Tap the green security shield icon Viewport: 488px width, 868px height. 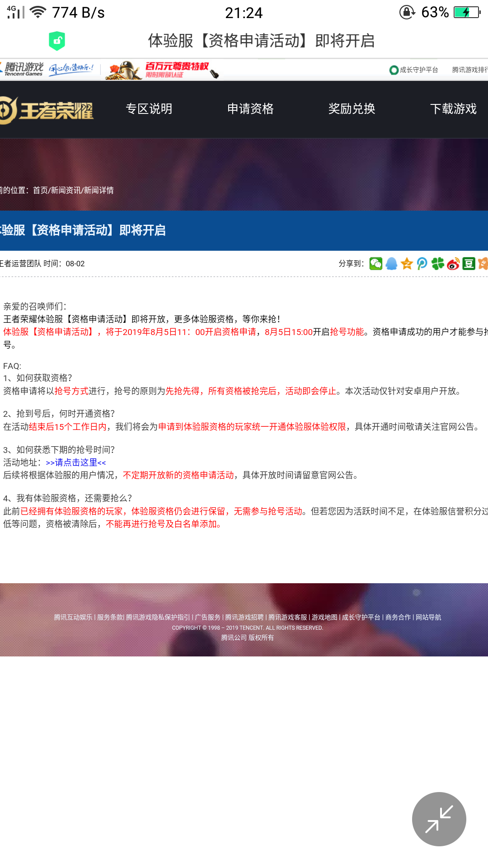[57, 41]
